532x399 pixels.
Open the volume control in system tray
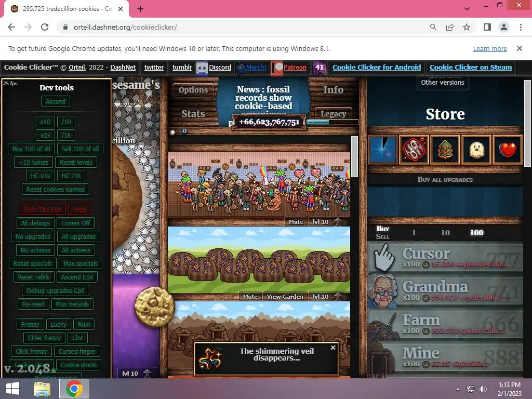pos(483,389)
